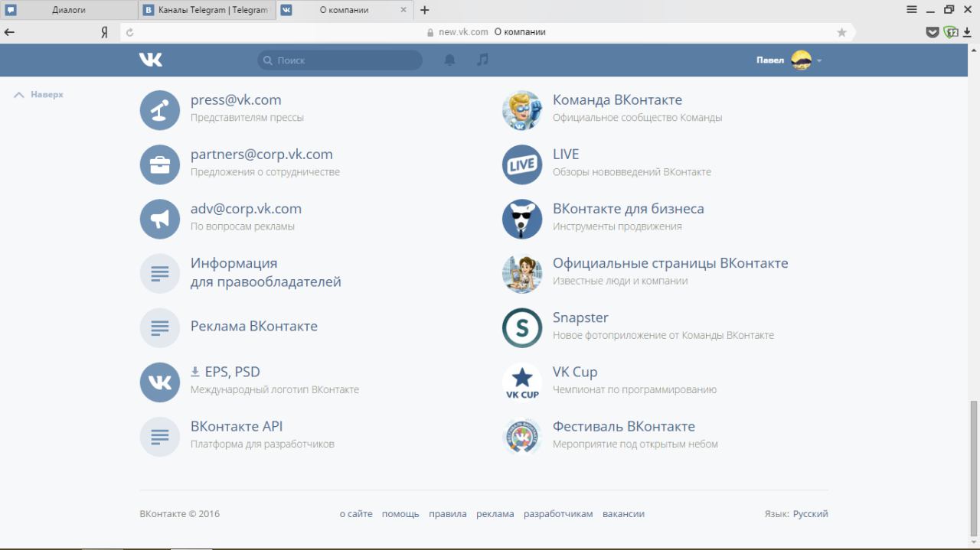Click Павел's profile avatar
Image resolution: width=980 pixels, height=550 pixels.
(x=801, y=60)
